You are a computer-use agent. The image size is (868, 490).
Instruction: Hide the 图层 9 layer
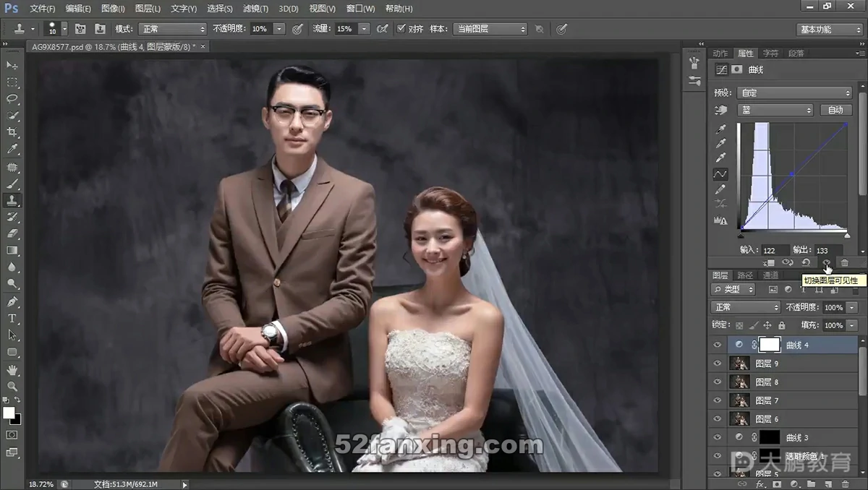(718, 364)
